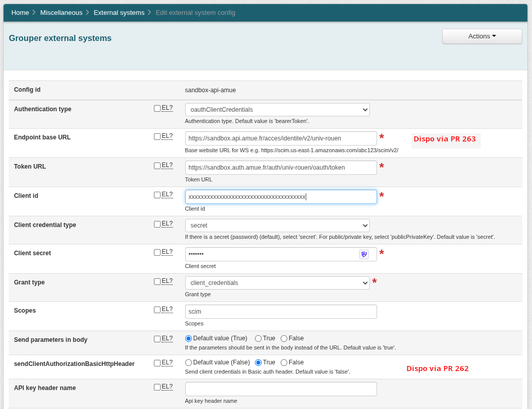Choose Default value (False) for sendClientAuthorizationBasicHttpHeader

pyautogui.click(x=188, y=362)
